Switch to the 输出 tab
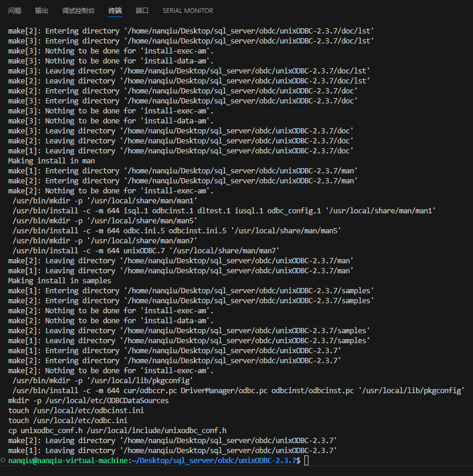 pyautogui.click(x=42, y=11)
